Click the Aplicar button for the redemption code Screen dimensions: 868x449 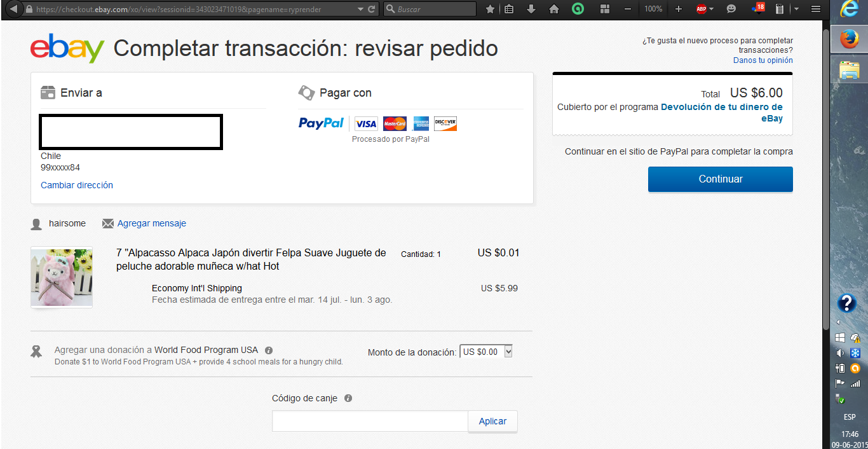[493, 421]
